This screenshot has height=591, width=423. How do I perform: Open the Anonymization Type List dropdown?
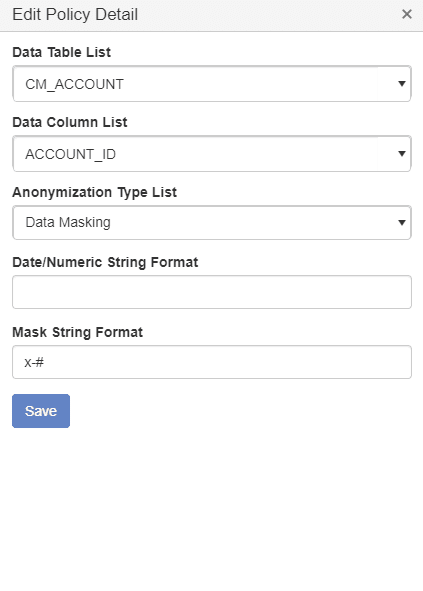tap(212, 222)
